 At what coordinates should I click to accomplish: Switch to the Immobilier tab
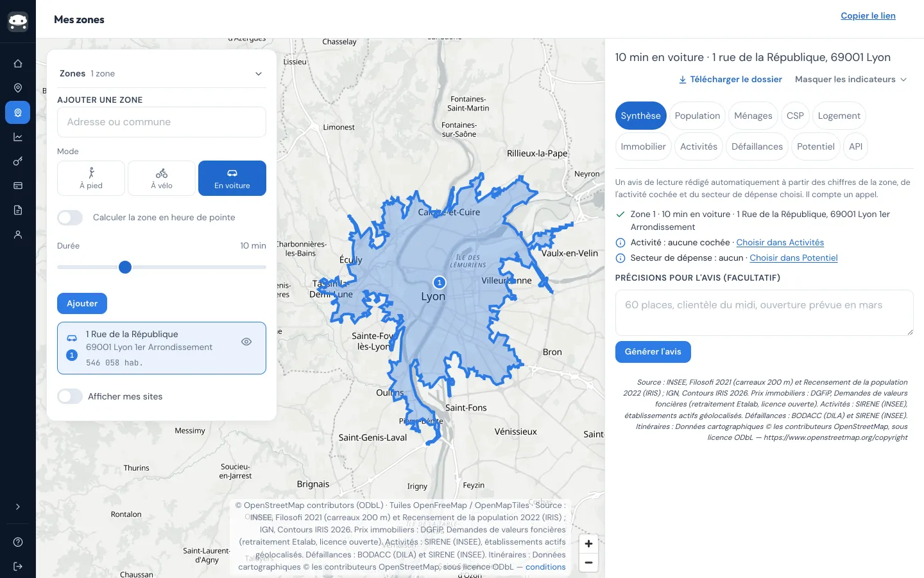point(644,146)
